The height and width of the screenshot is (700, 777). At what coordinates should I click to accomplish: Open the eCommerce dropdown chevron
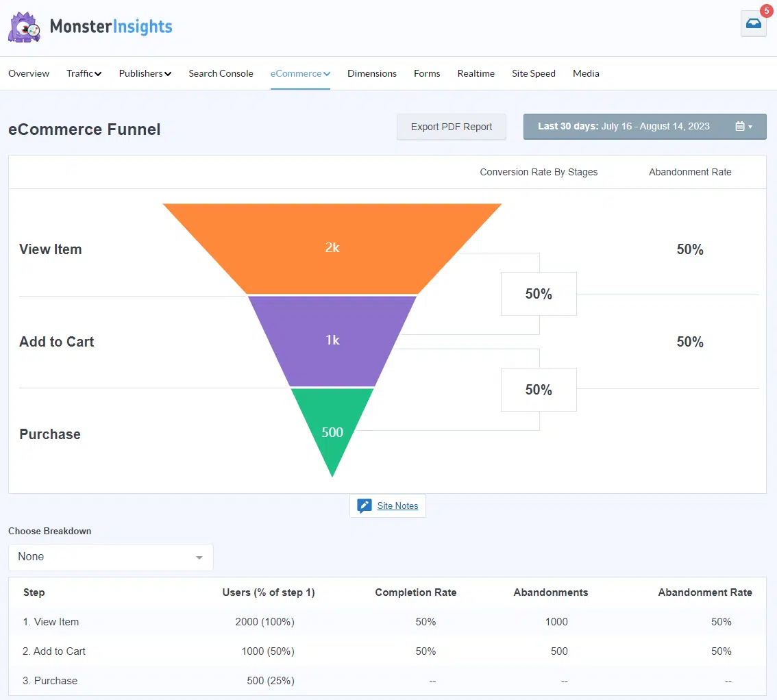click(x=326, y=73)
